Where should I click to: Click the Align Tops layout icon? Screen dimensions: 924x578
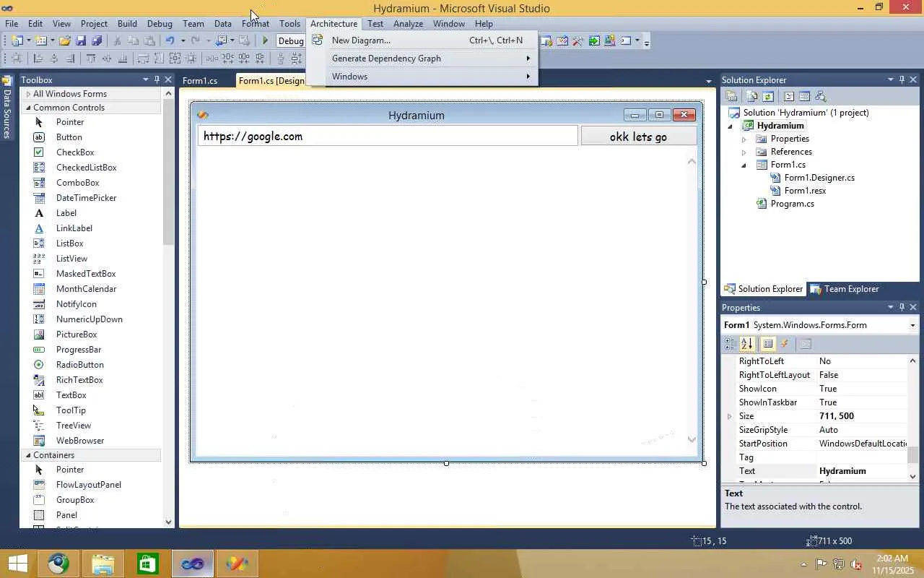pos(91,59)
